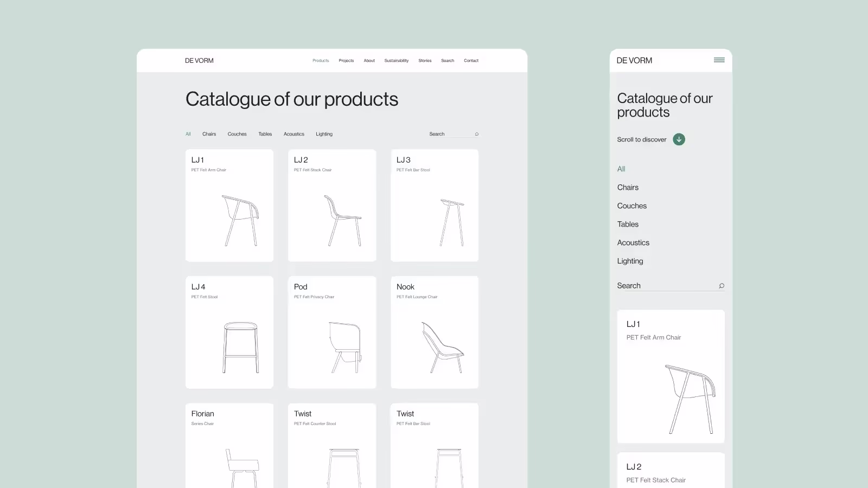
Task: Choose Tables in the mobile category list
Action: pos(628,224)
